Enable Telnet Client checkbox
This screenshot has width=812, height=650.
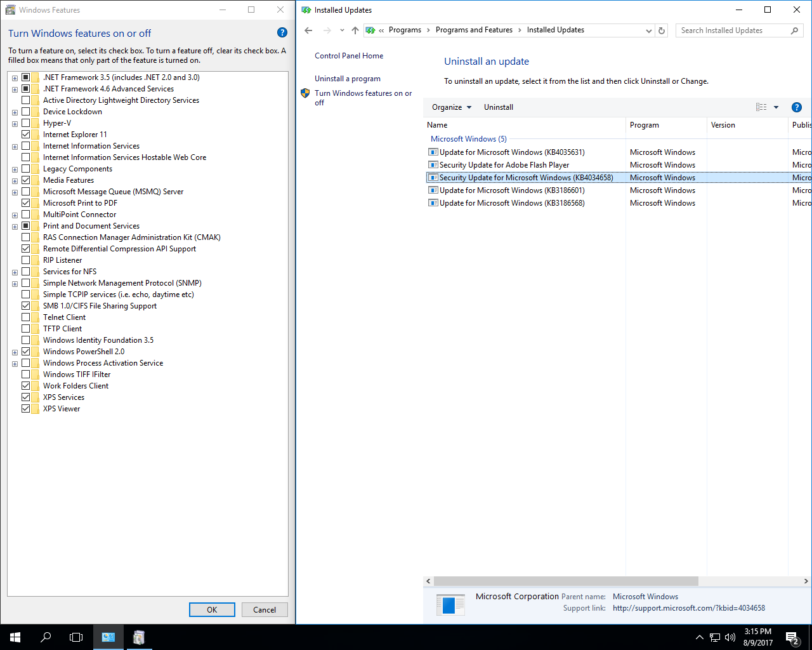pyautogui.click(x=26, y=317)
